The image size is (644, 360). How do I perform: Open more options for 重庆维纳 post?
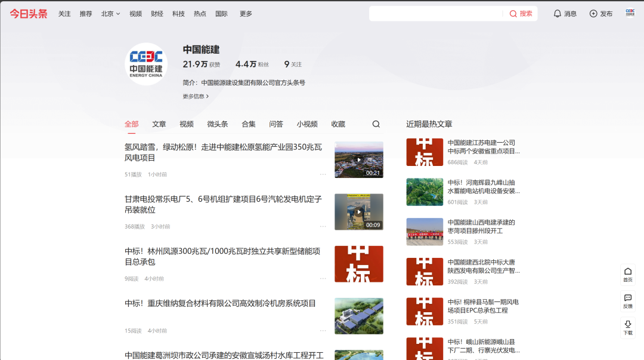323,330
